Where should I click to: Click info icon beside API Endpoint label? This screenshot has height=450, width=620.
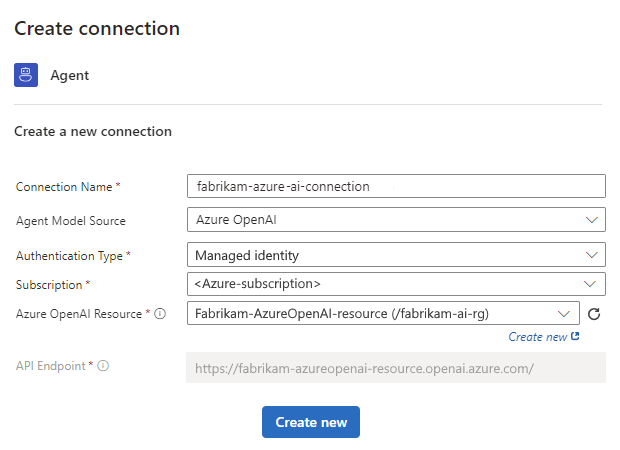[x=104, y=366]
